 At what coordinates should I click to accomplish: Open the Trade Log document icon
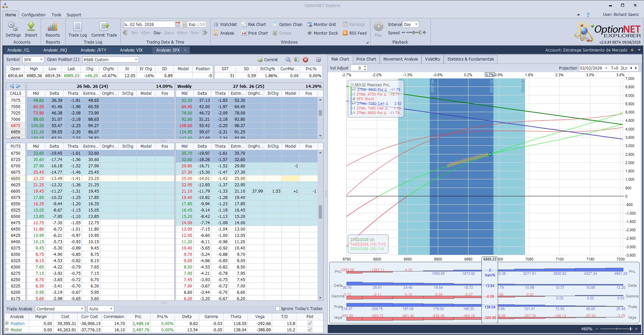click(x=78, y=27)
